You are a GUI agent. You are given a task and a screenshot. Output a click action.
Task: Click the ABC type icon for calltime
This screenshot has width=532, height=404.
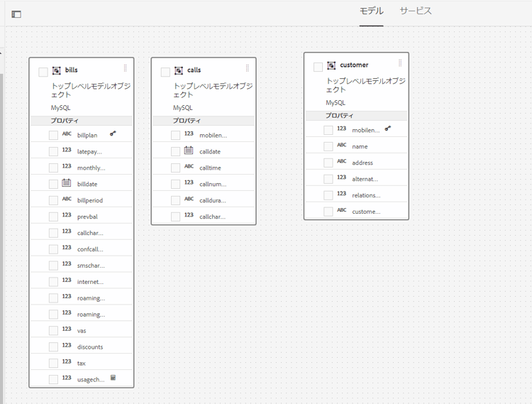[x=189, y=166]
